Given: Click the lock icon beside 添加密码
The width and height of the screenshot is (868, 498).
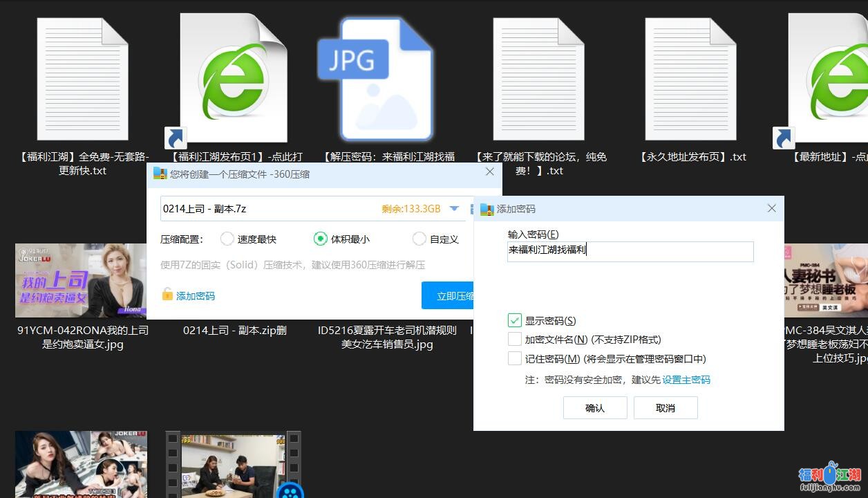Looking at the screenshot, I should (167, 295).
